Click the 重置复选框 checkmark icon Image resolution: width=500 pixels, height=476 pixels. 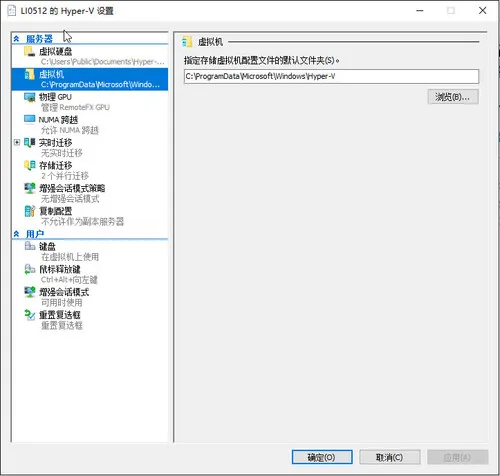pyautogui.click(x=29, y=315)
